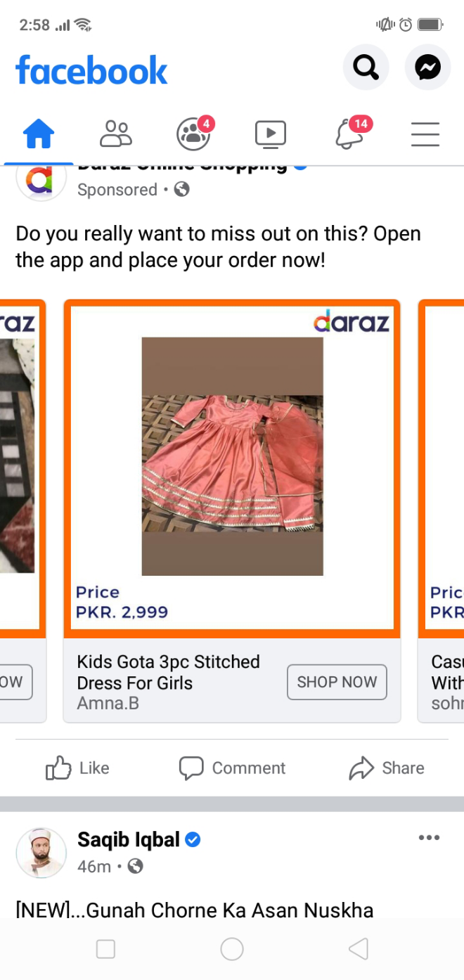Open hamburger menu icon
The width and height of the screenshot is (464, 980).
(425, 134)
